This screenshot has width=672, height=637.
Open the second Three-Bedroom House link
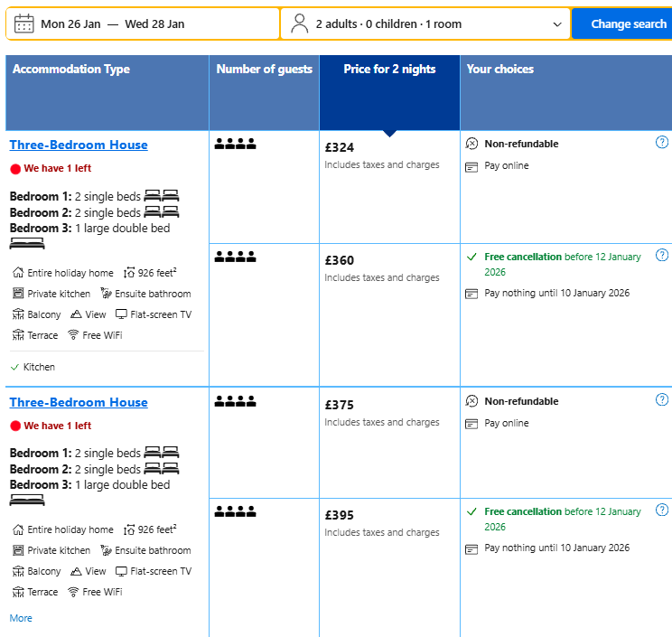[79, 402]
